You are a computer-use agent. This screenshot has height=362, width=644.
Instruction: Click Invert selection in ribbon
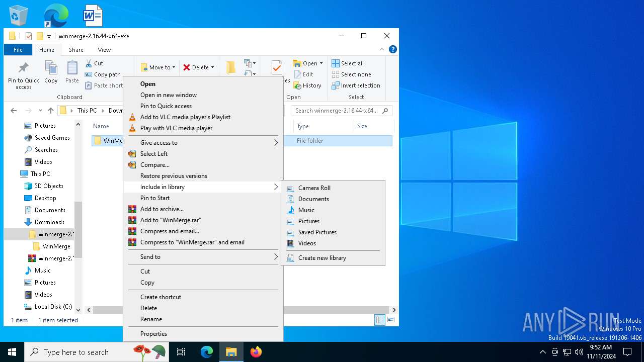click(x=356, y=85)
